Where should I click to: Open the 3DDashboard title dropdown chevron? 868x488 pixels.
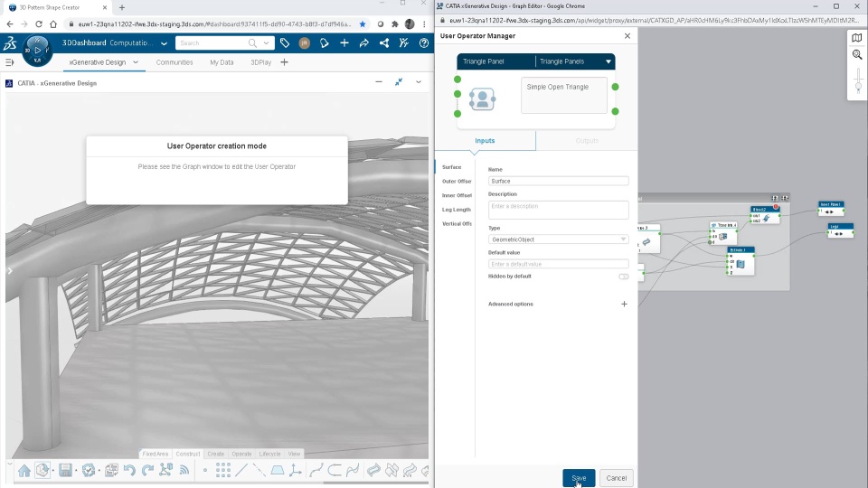pyautogui.click(x=164, y=43)
